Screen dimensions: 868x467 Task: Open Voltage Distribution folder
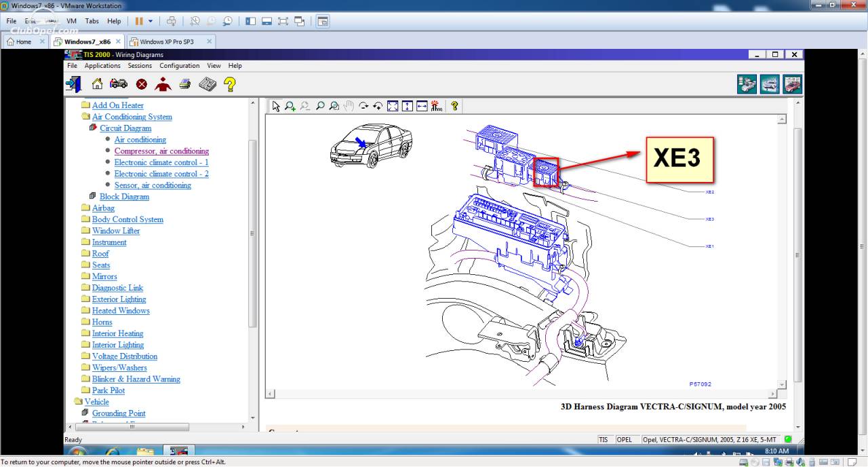coord(125,356)
